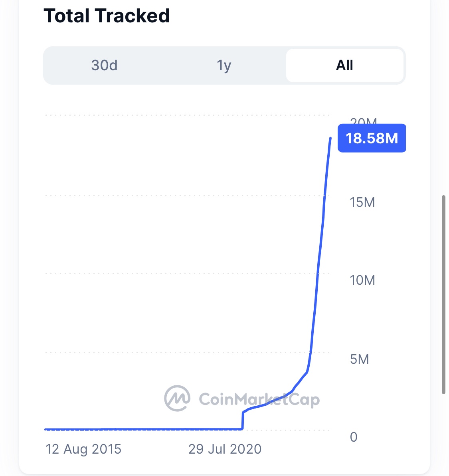Click the 18.58M current value badge

click(372, 138)
